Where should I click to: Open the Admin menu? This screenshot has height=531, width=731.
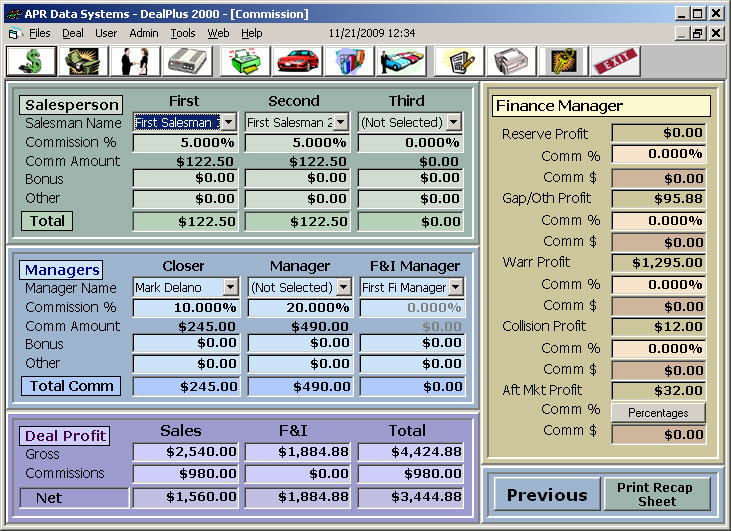[x=144, y=33]
